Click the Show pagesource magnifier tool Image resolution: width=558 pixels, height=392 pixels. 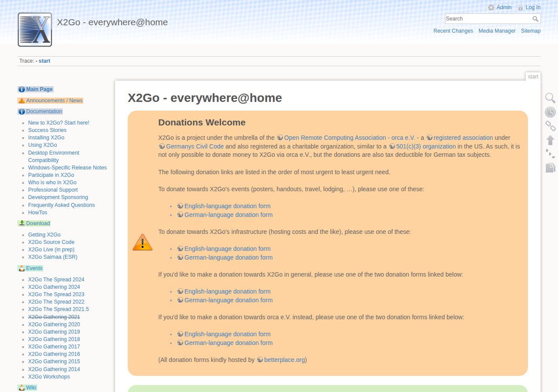coord(551,98)
